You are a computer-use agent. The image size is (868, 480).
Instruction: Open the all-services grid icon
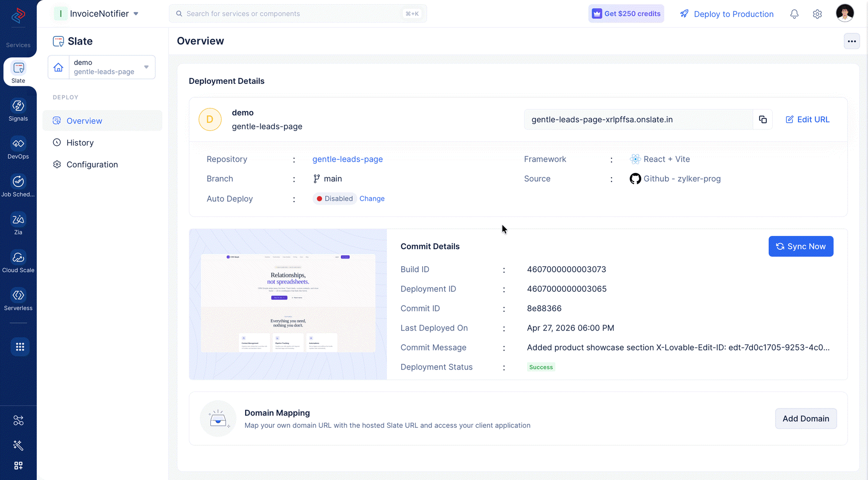pyautogui.click(x=20, y=347)
